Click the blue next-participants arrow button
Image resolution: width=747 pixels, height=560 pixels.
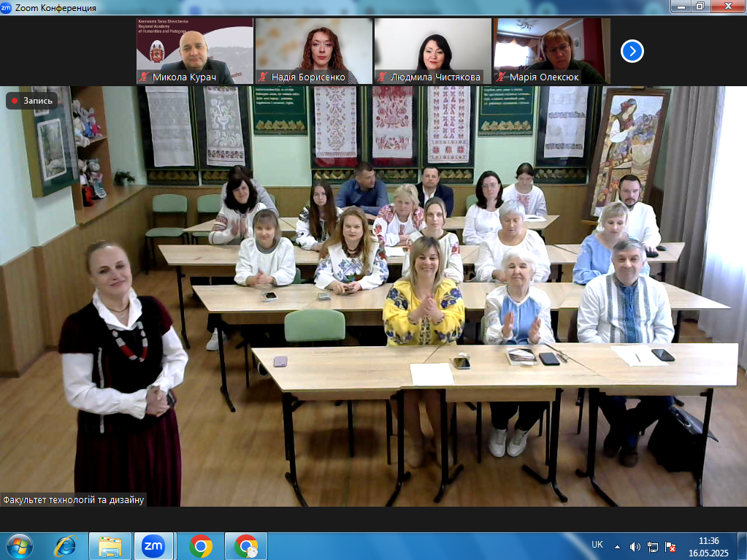(632, 51)
